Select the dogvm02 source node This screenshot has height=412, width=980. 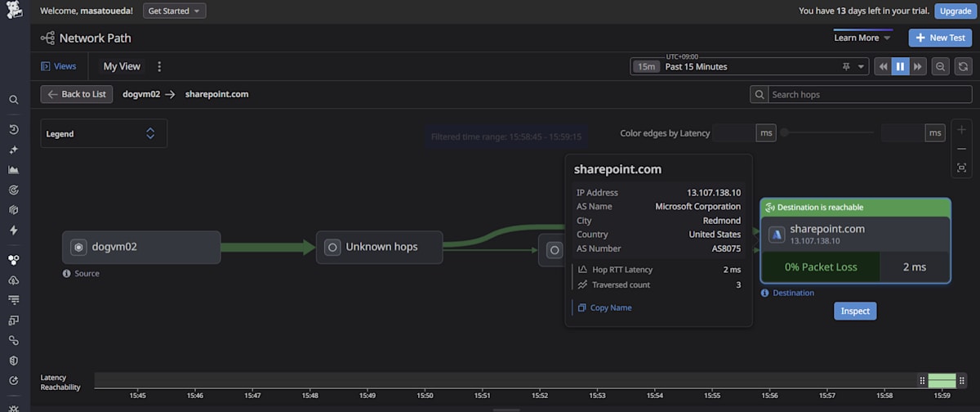(x=141, y=247)
